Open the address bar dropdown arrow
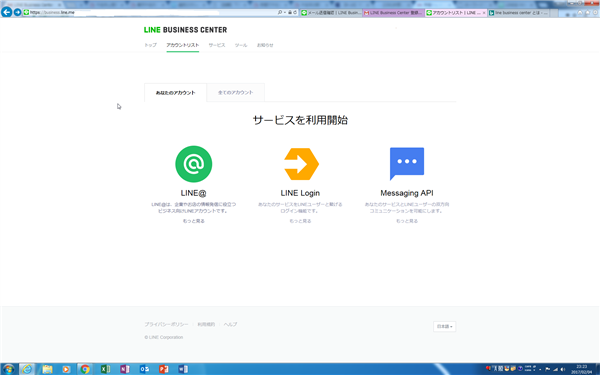The image size is (600, 375). coord(285,13)
